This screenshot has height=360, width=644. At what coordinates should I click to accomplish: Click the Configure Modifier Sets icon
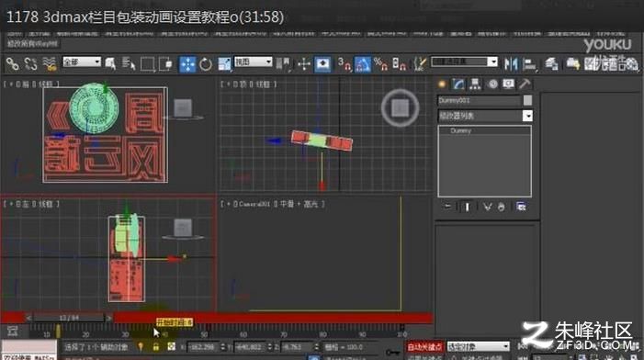[521, 207]
